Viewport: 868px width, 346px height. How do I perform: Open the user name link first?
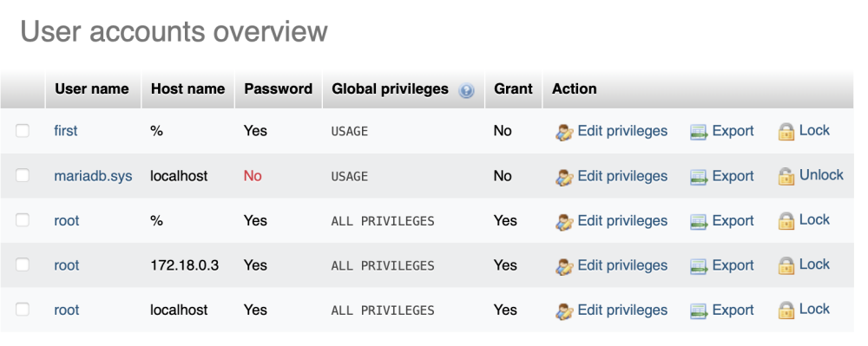click(65, 131)
